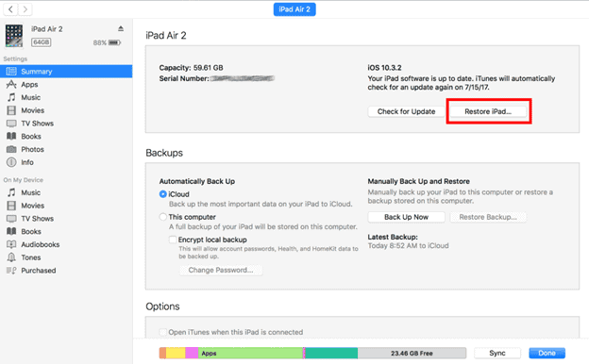Toggle Open iTunes when iPad connected checkbox
Viewport: 589px width, 364px height.
click(x=163, y=332)
